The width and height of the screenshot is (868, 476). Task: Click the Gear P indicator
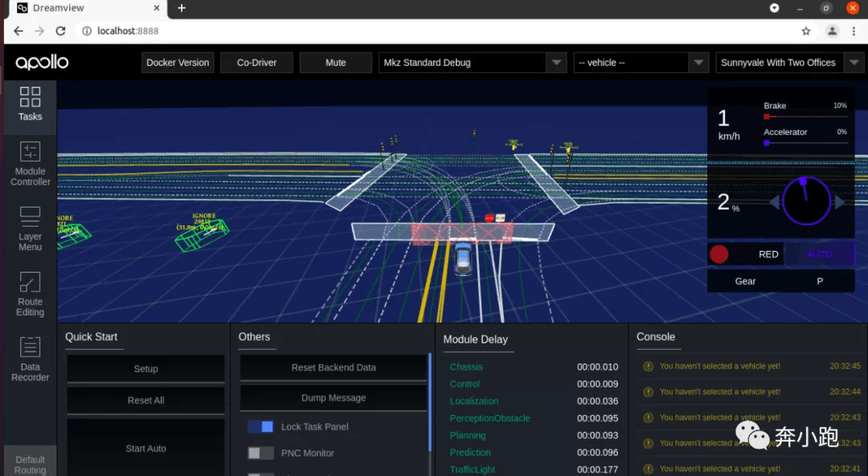coord(780,281)
